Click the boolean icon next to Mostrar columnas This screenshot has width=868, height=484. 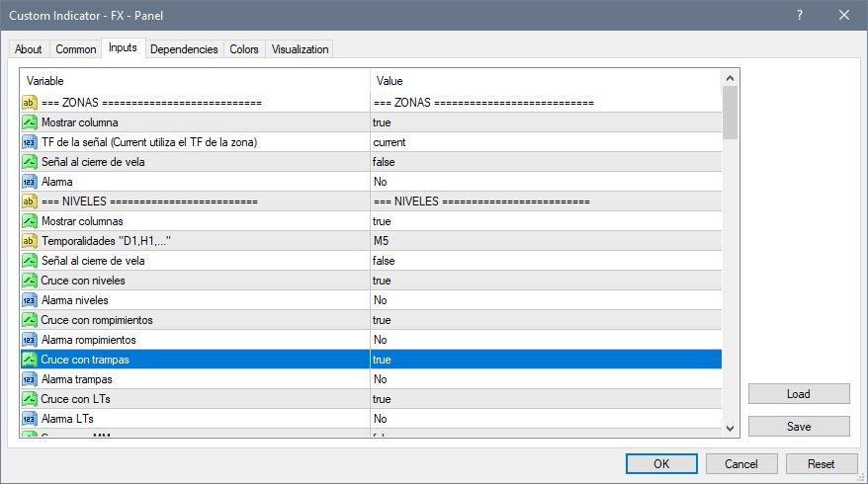pyautogui.click(x=29, y=221)
